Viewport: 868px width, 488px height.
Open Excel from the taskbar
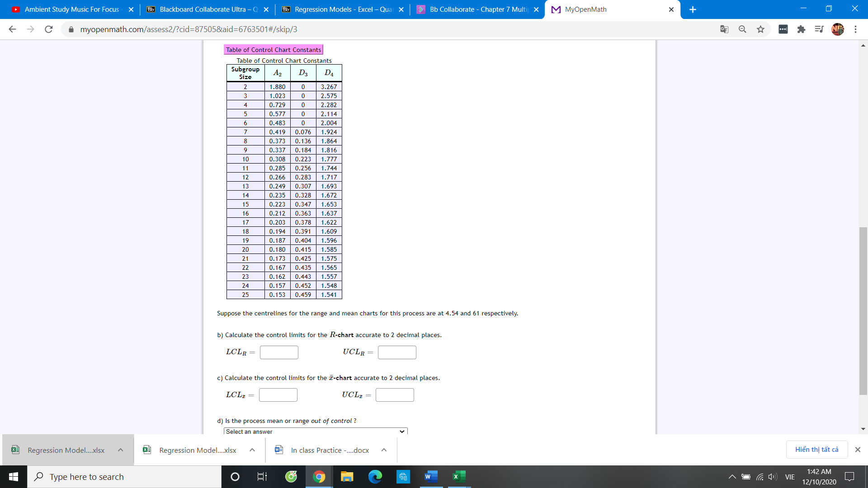tap(458, 476)
